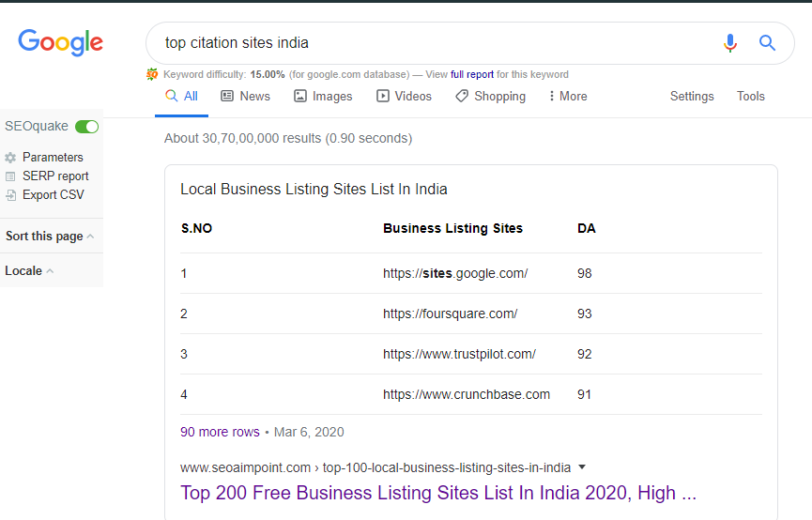
Task: Click the Business Listing Sites column header
Action: point(452,228)
